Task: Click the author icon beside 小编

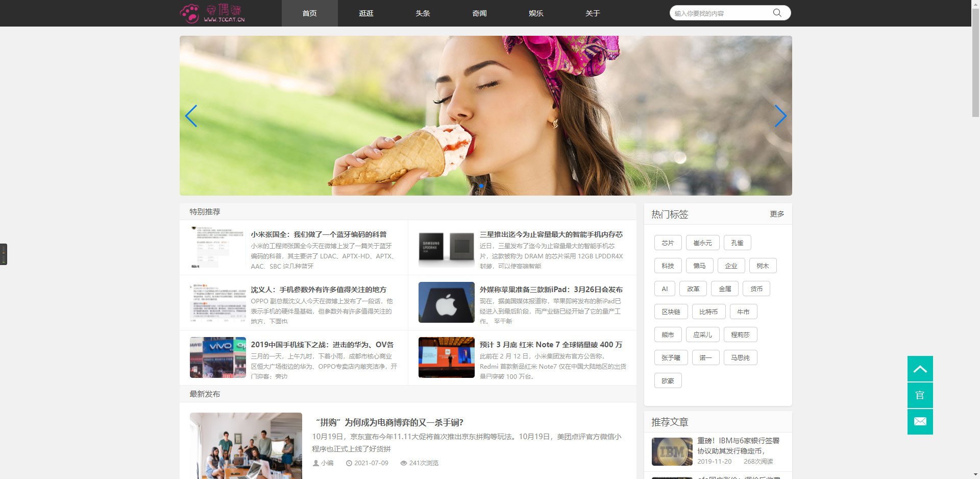Action: pos(315,463)
